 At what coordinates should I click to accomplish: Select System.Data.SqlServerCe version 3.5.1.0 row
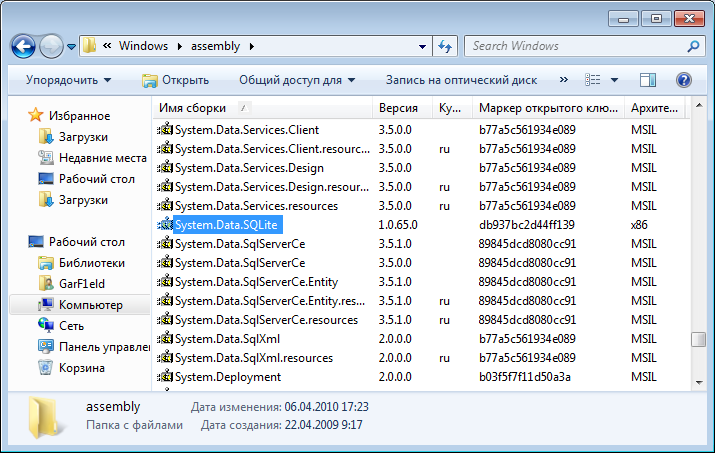coord(240,244)
